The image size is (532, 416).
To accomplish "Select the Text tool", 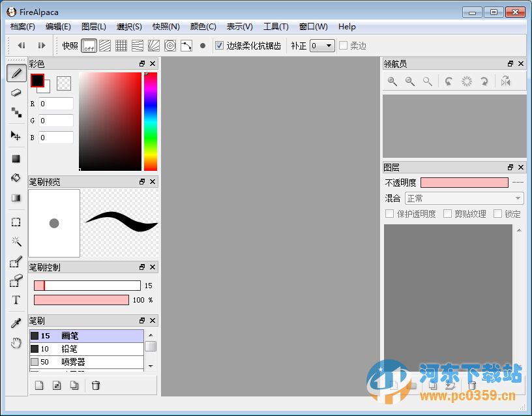I will pyautogui.click(x=16, y=300).
